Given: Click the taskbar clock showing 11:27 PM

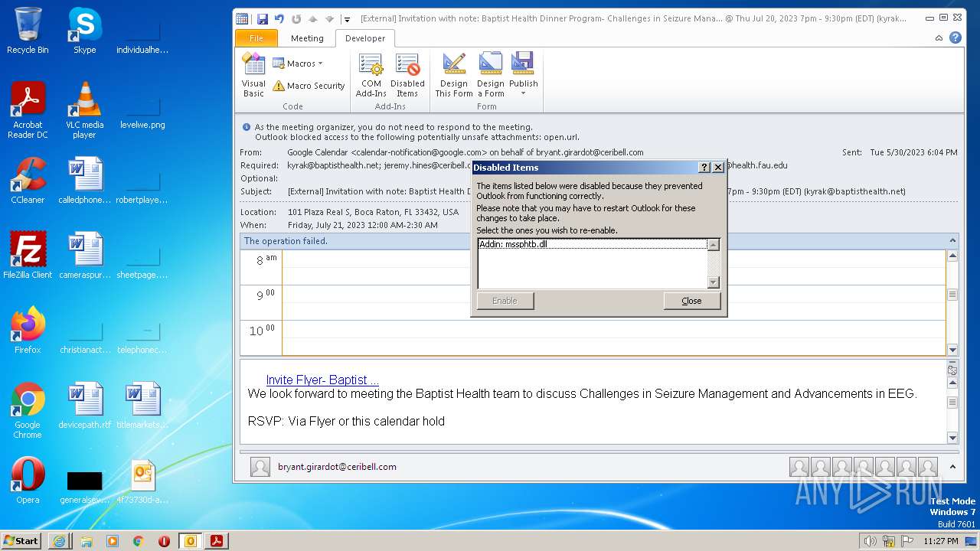Looking at the screenshot, I should pyautogui.click(x=941, y=541).
